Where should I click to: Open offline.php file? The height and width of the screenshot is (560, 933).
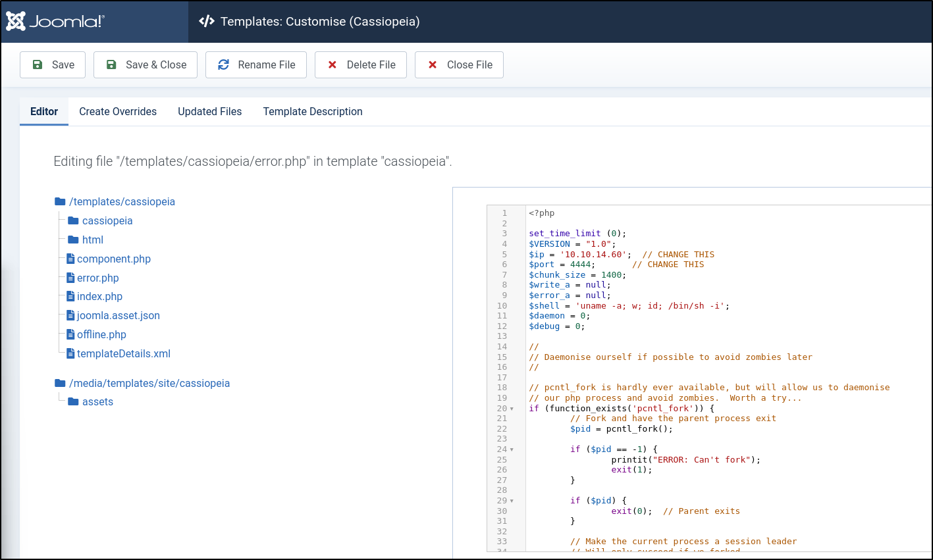pyautogui.click(x=101, y=334)
